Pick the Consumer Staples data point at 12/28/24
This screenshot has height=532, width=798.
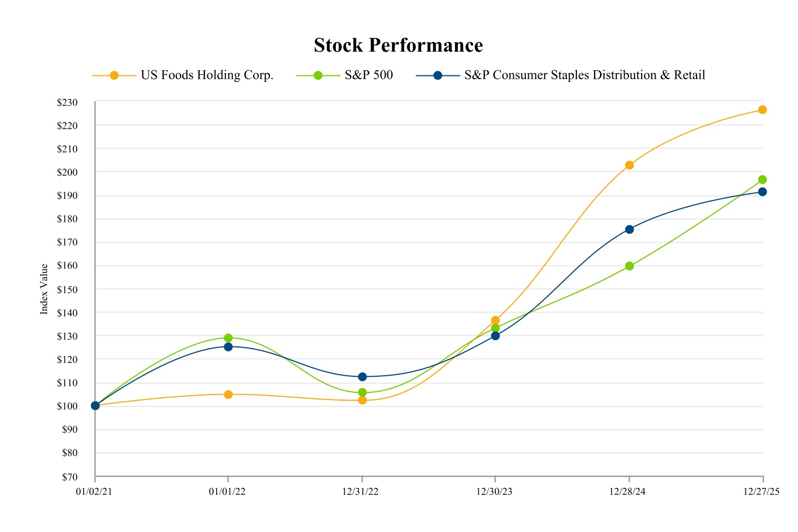pos(630,229)
